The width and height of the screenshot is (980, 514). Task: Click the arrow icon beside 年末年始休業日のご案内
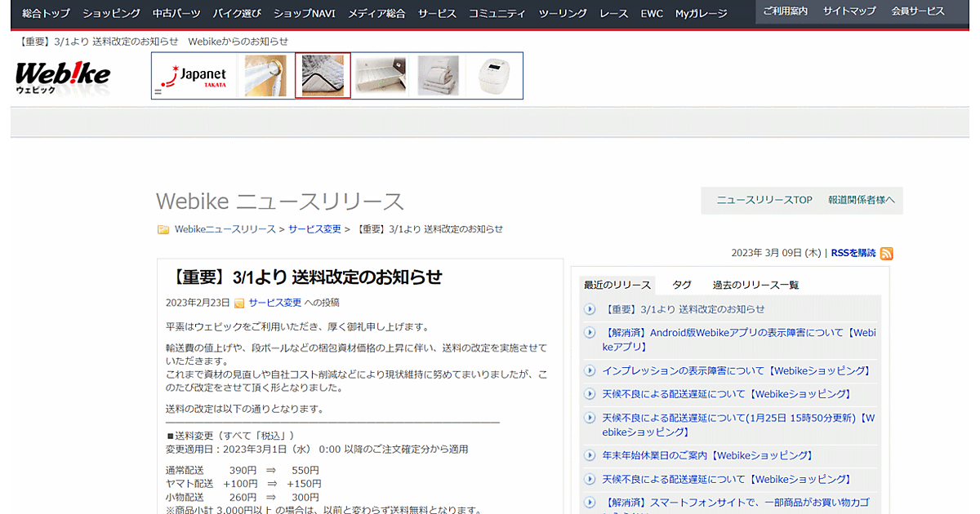pyautogui.click(x=588, y=455)
